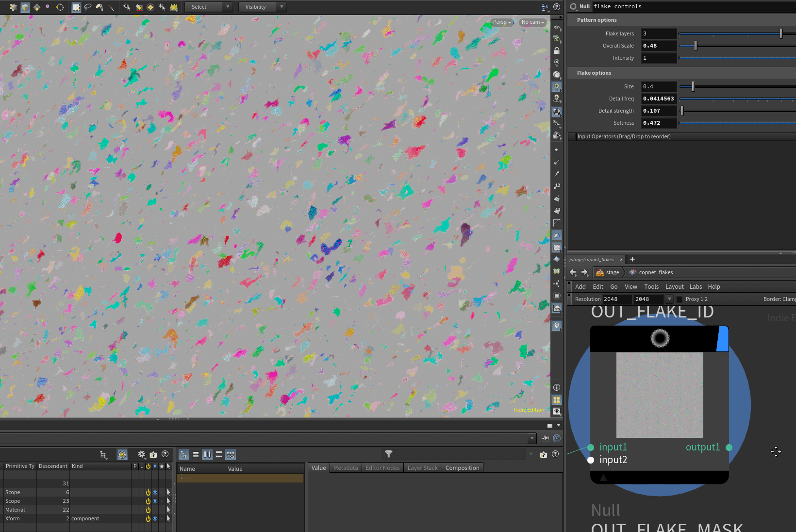Click back arrow in network editor
Image resolution: width=796 pixels, height=532 pixels.
[x=573, y=272]
